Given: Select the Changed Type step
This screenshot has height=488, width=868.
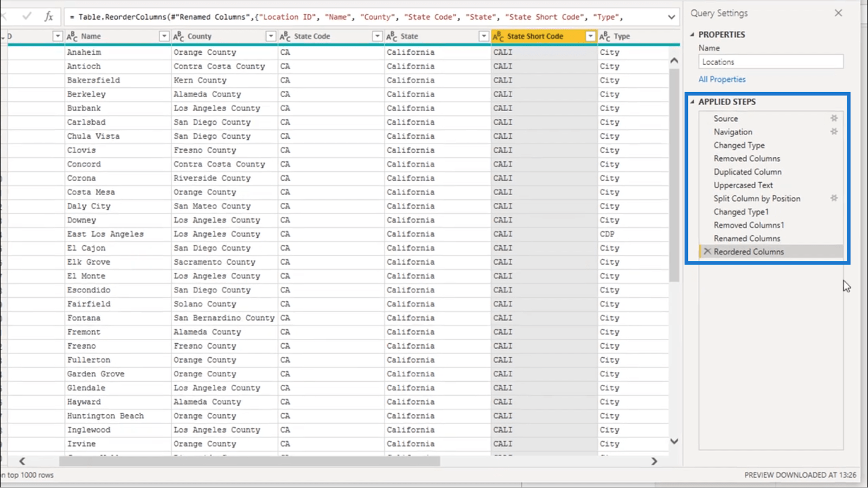Looking at the screenshot, I should (x=771, y=145).
